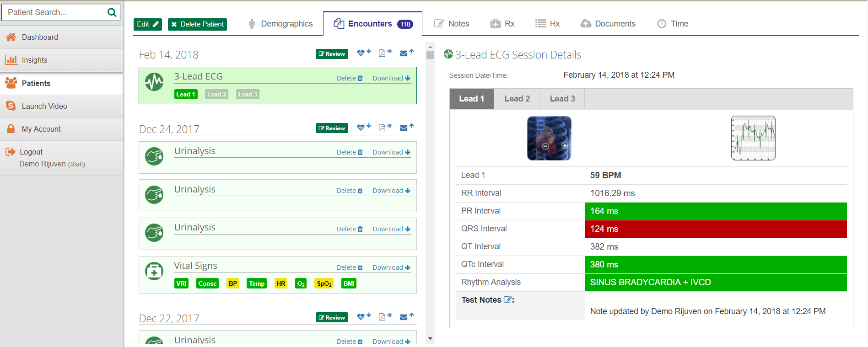Screen dimensions: 868x347
Task: Click the email send icon for Dec 24, 2017
Action: click(407, 127)
